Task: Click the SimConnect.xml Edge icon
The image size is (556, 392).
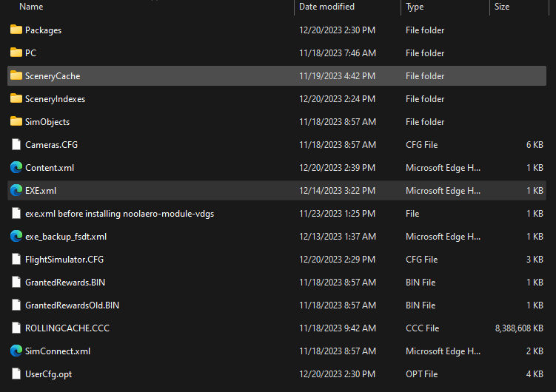Action: [x=16, y=351]
